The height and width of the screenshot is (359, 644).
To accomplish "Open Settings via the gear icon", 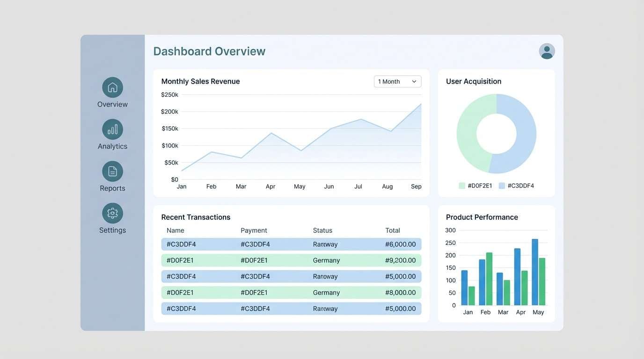I will coord(112,213).
